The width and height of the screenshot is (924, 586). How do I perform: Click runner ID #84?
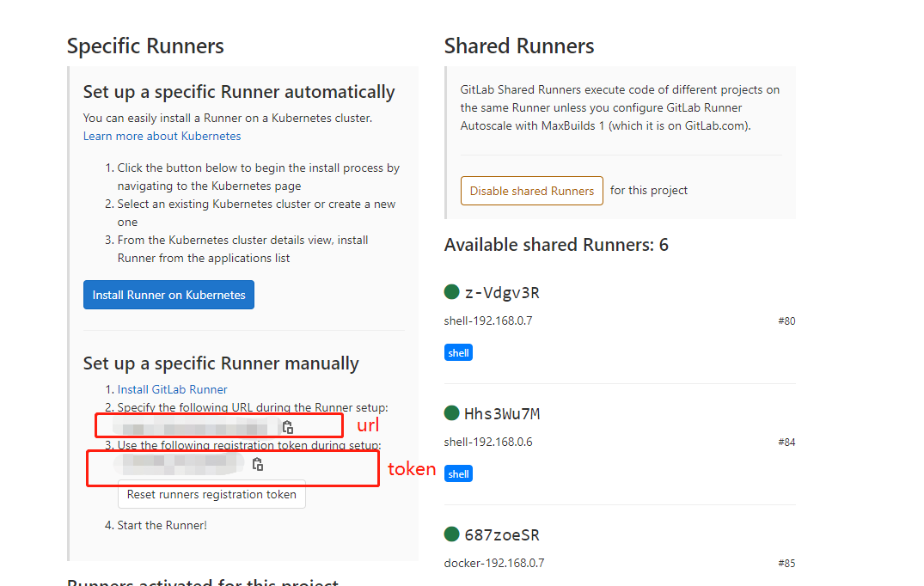[x=786, y=443]
